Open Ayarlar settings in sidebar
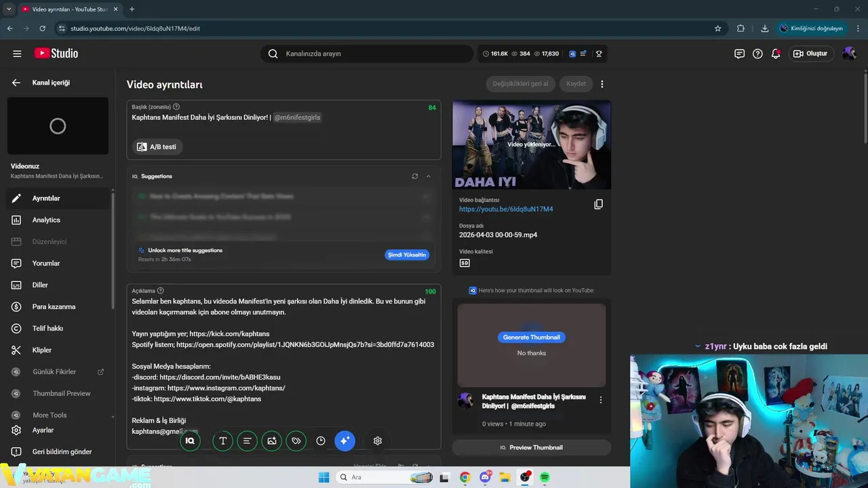 click(x=57, y=430)
